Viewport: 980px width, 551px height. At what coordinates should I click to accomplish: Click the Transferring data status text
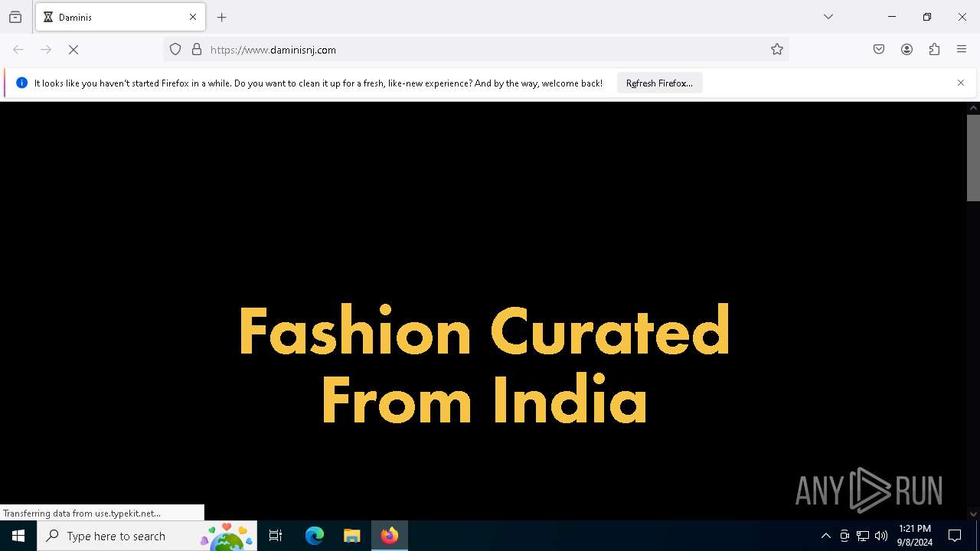82,514
